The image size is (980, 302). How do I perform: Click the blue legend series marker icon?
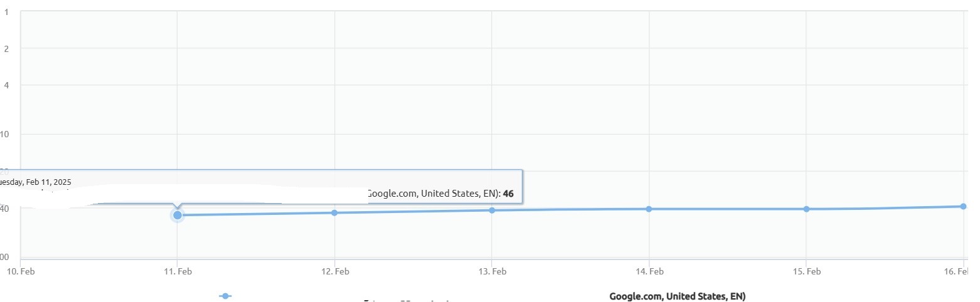pos(225,296)
